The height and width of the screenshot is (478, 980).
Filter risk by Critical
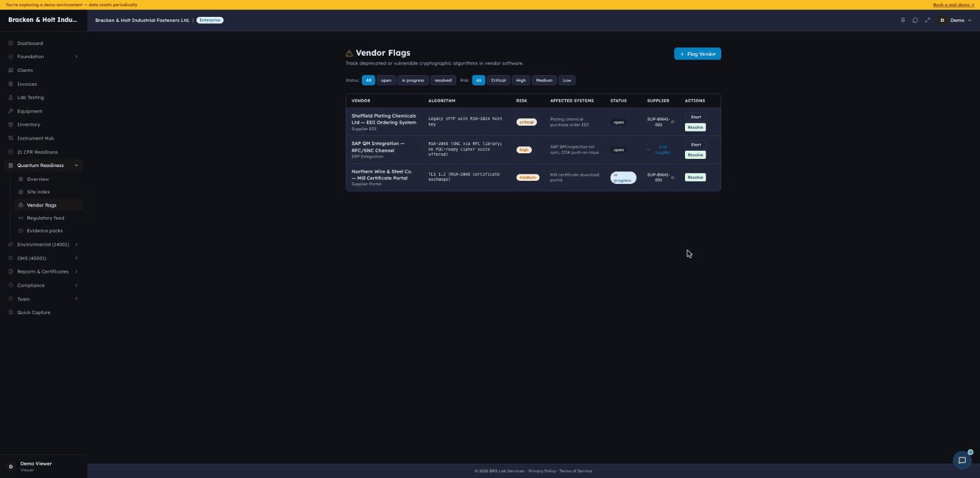[x=498, y=80]
